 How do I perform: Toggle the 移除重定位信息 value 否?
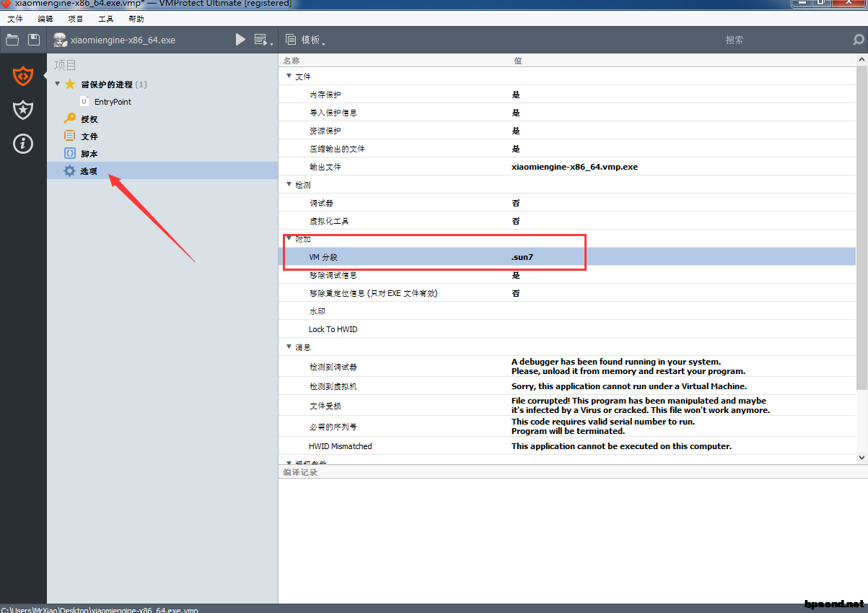tap(516, 293)
